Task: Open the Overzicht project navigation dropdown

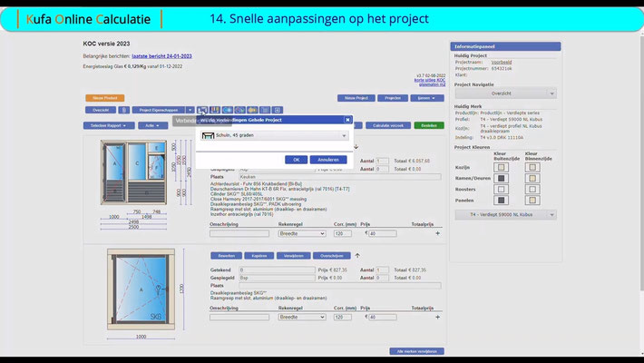Action: point(505,93)
